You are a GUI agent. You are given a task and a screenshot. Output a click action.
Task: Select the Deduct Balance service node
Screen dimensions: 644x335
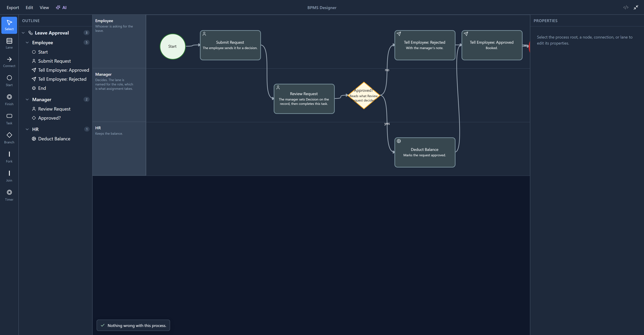(x=425, y=152)
